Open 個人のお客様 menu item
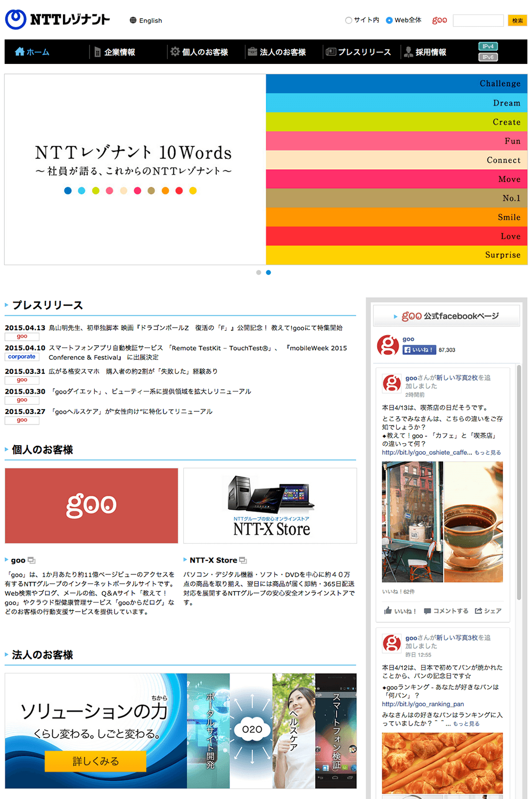The height and width of the screenshot is (799, 532). click(199, 52)
